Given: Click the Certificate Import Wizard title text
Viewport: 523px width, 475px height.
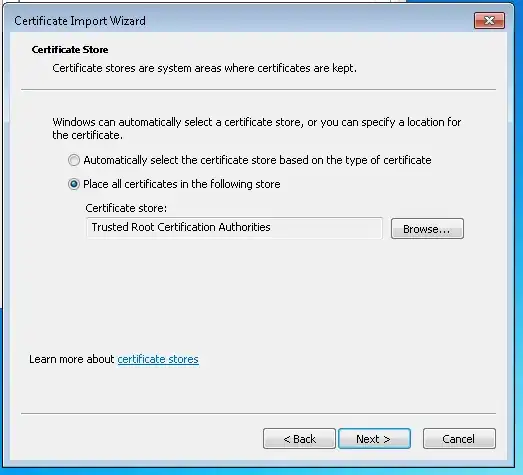Looking at the screenshot, I should pos(80,21).
